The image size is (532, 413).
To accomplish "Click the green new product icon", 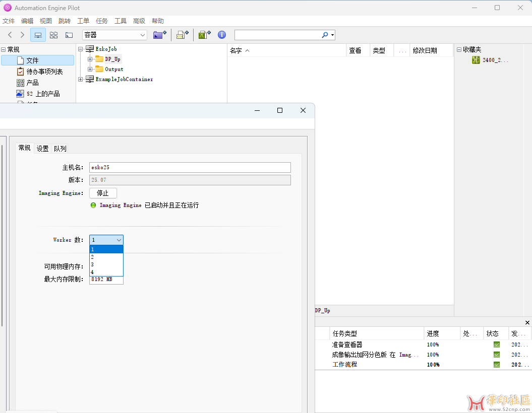I will 205,35.
